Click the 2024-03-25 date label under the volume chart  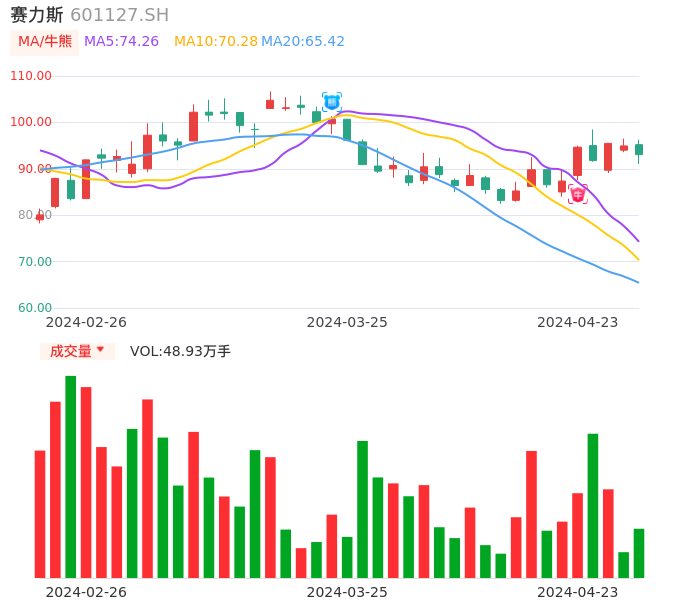[347, 592]
